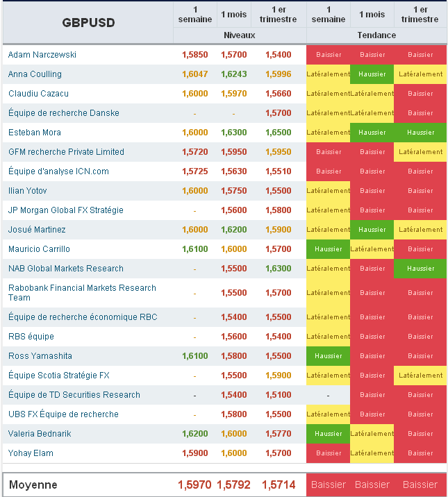The height and width of the screenshot is (497, 448).
Task: Click Josué Martinez's 1,6200 value
Action: pyautogui.click(x=234, y=230)
